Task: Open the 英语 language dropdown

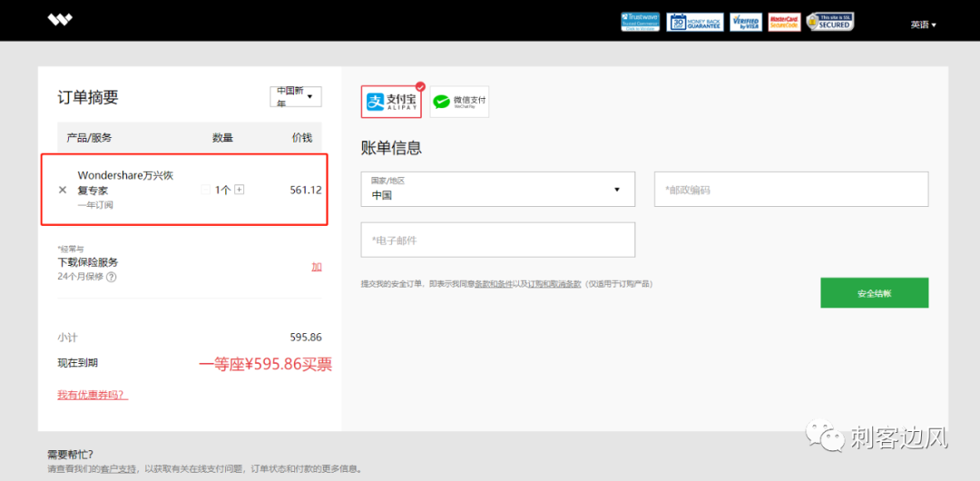Action: click(x=923, y=25)
